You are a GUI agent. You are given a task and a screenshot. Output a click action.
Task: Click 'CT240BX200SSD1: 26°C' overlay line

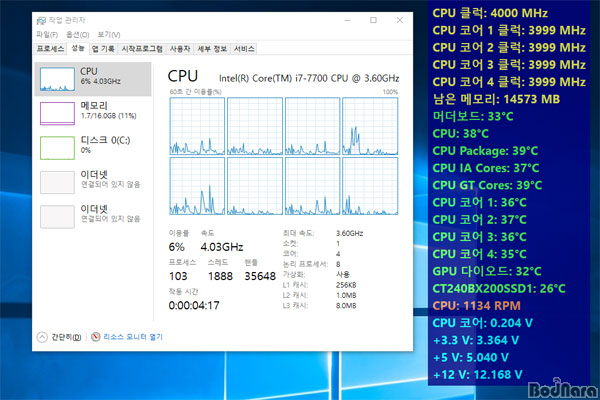click(499, 289)
